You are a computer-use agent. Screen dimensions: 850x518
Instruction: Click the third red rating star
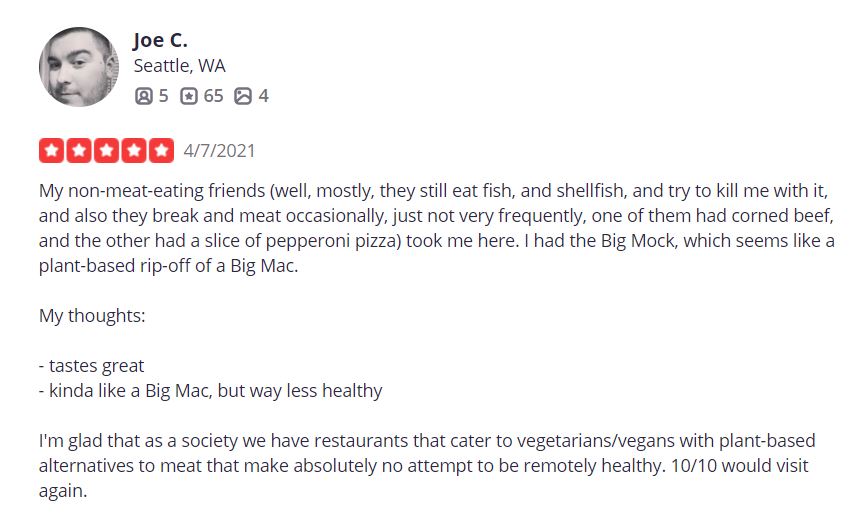point(106,151)
